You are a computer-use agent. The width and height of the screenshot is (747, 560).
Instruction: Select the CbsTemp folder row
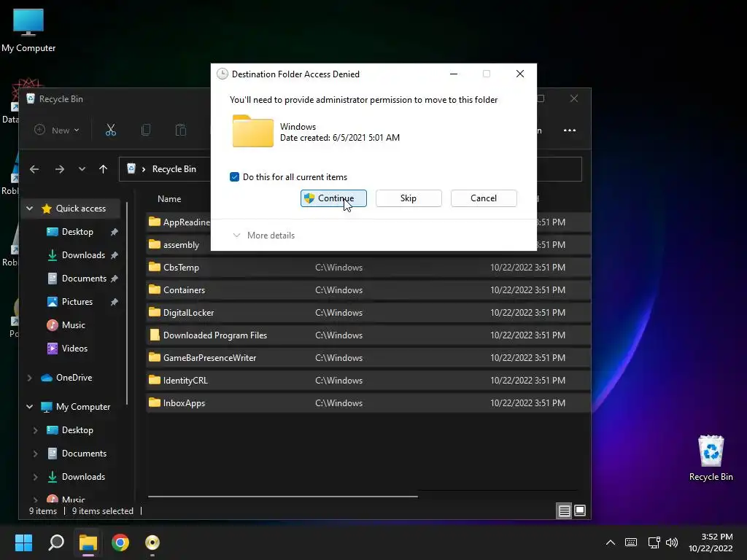(x=368, y=267)
